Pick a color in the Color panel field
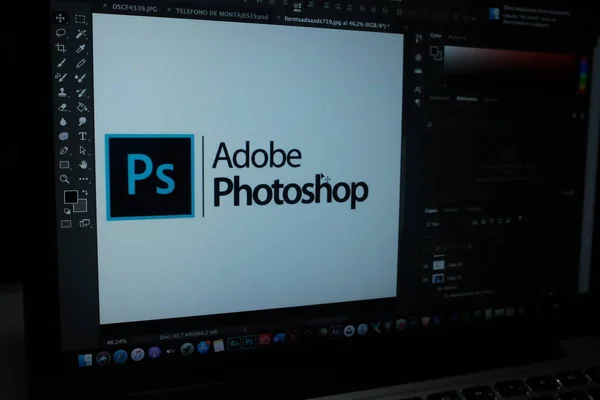Screen dimensions: 600x400 pyautogui.click(x=510, y=65)
